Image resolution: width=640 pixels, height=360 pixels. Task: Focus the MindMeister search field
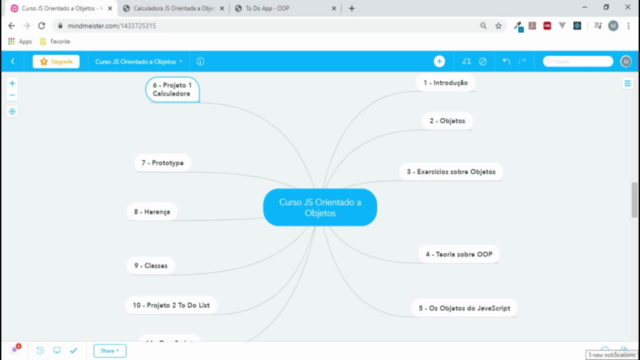578,62
